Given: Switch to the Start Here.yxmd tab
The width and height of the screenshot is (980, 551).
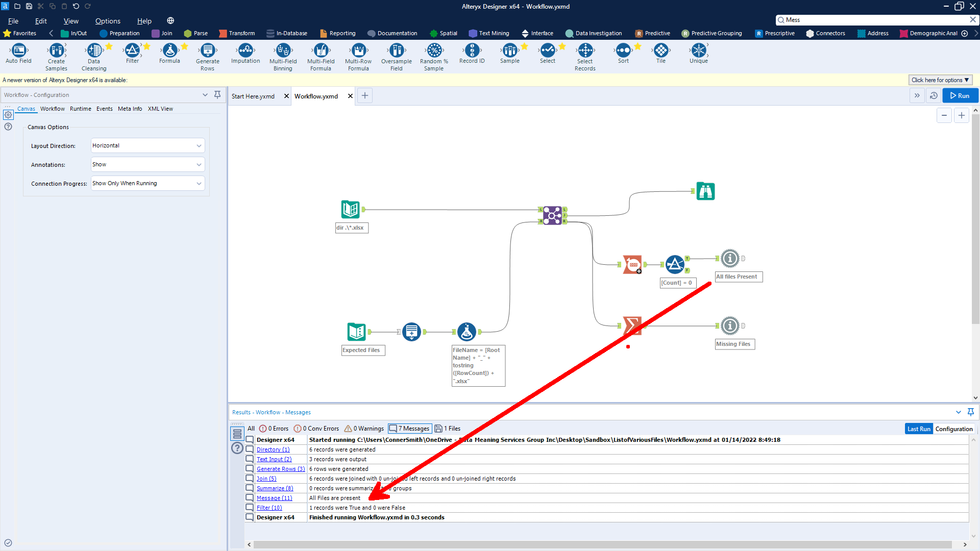Looking at the screenshot, I should coord(254,96).
